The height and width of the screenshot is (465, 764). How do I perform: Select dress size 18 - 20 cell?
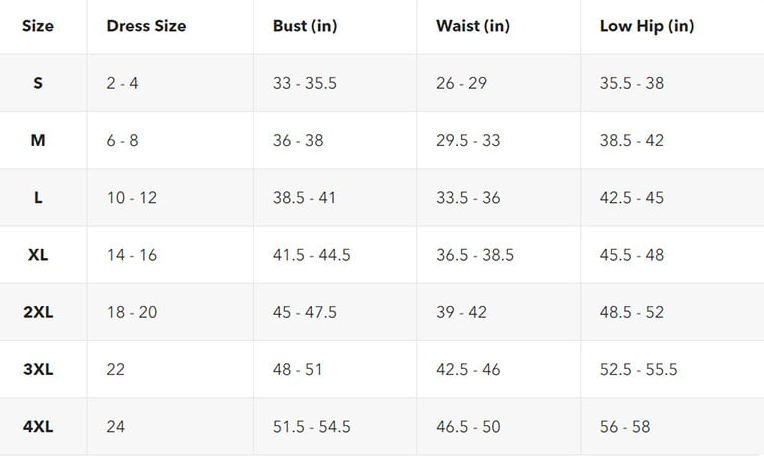(x=132, y=312)
